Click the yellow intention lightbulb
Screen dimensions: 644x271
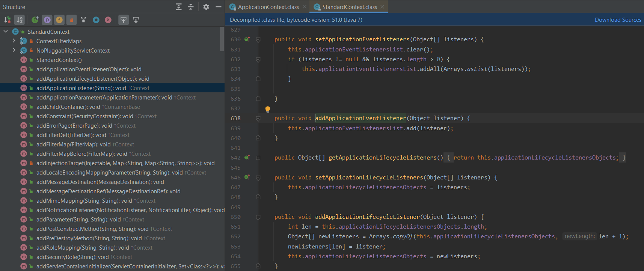point(268,110)
